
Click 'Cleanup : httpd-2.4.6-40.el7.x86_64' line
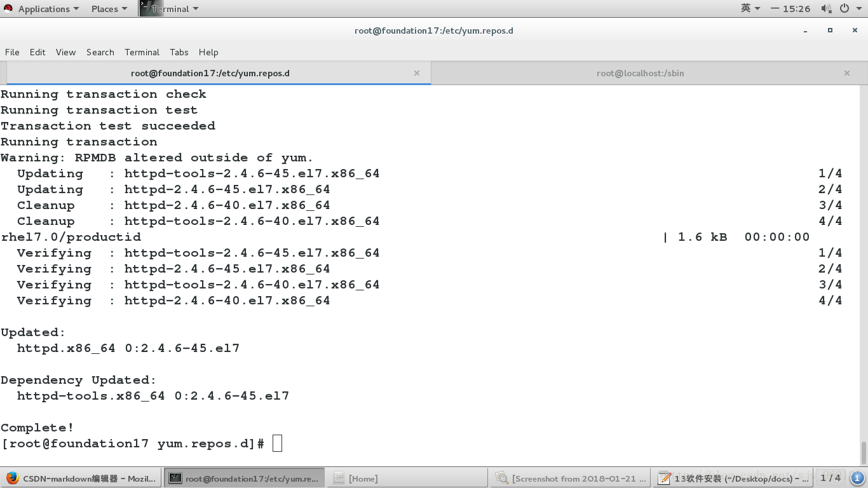[x=173, y=205]
